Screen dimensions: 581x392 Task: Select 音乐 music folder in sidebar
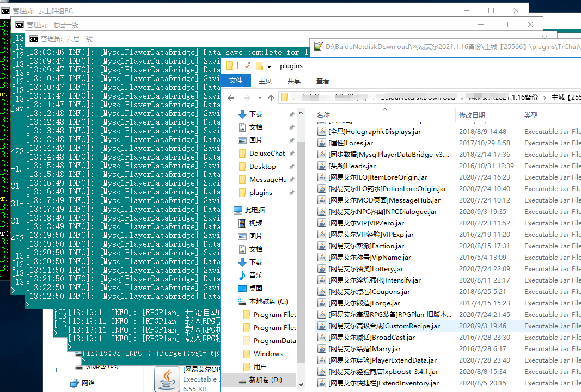click(255, 275)
